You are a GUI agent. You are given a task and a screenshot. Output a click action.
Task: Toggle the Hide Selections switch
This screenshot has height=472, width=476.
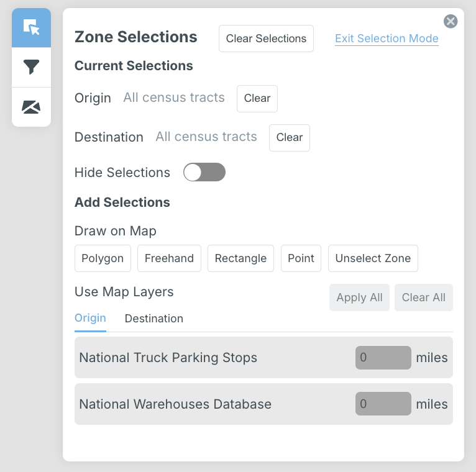point(204,173)
